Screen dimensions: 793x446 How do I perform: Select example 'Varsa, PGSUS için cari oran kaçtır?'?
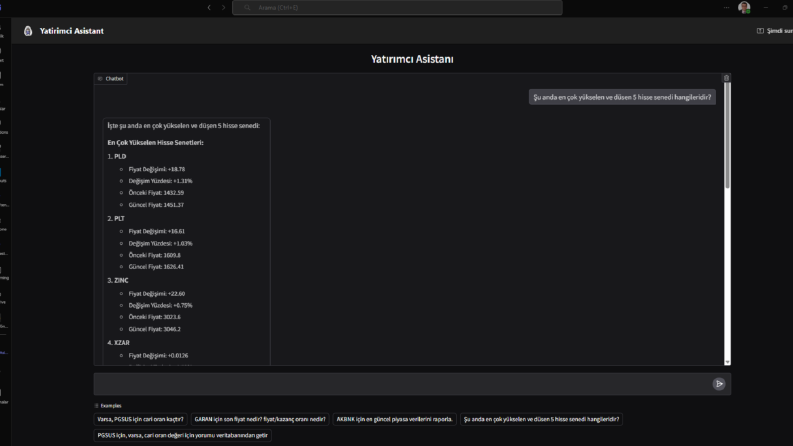(x=141, y=419)
